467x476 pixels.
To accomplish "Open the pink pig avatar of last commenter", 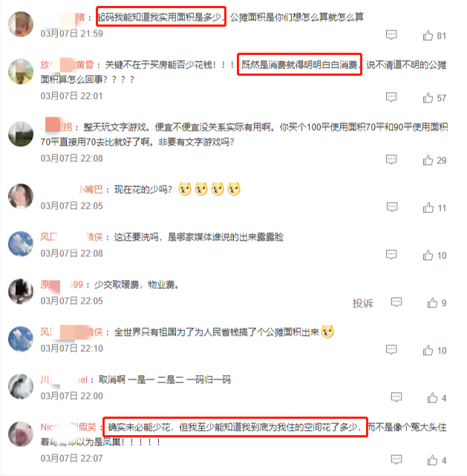I will point(21,434).
